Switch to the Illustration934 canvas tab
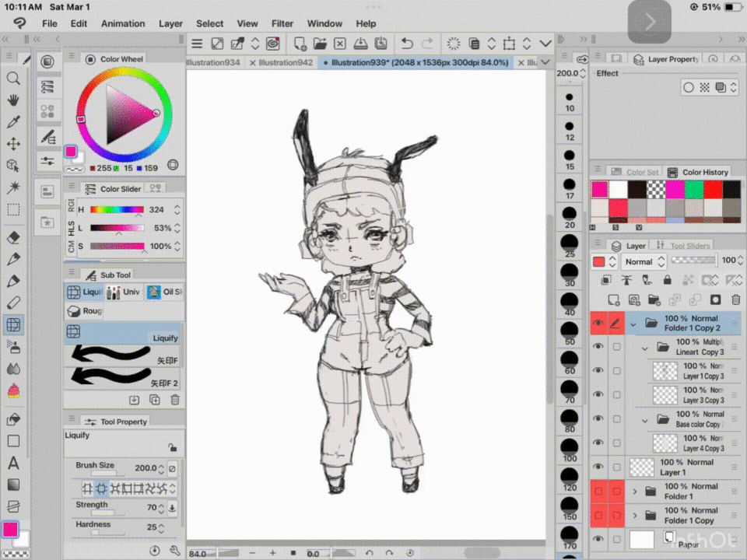747x560 pixels. tap(213, 62)
